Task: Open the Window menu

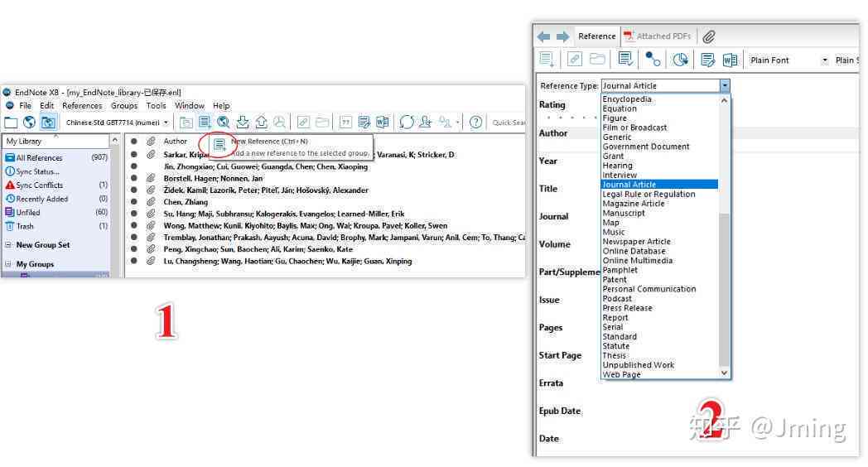Action: (190, 106)
